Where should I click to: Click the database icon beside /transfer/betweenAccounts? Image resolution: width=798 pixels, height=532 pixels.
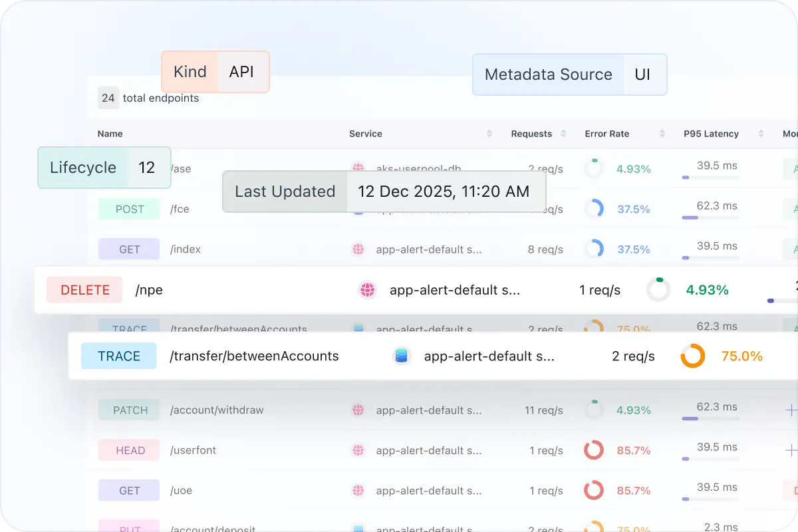point(400,356)
